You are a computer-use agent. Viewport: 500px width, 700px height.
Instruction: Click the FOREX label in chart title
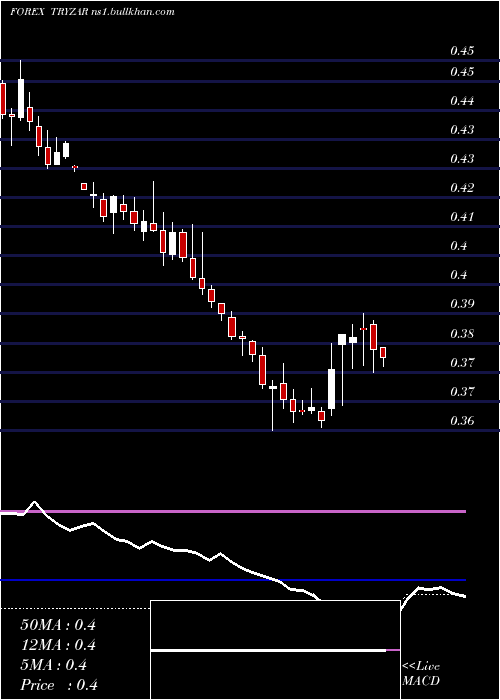click(x=27, y=12)
